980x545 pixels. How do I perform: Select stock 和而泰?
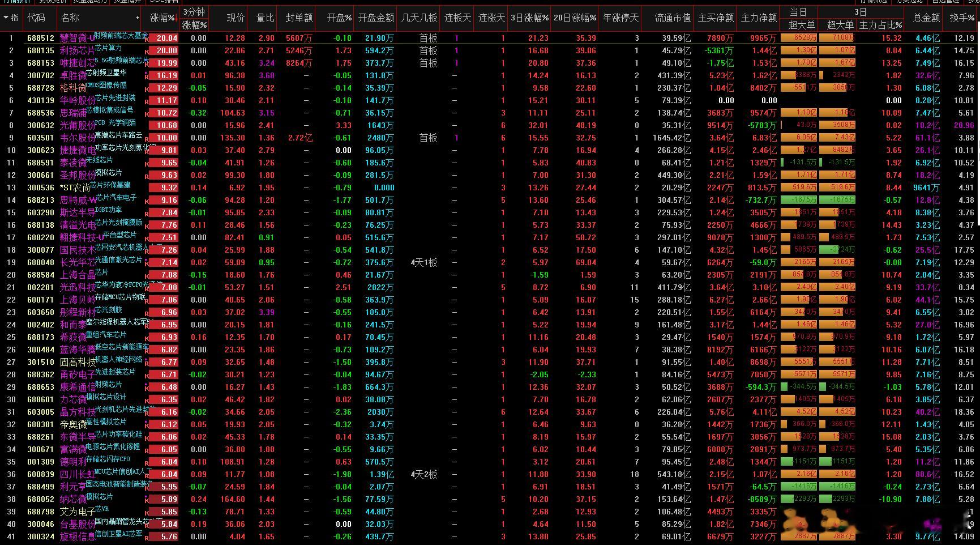click(74, 325)
